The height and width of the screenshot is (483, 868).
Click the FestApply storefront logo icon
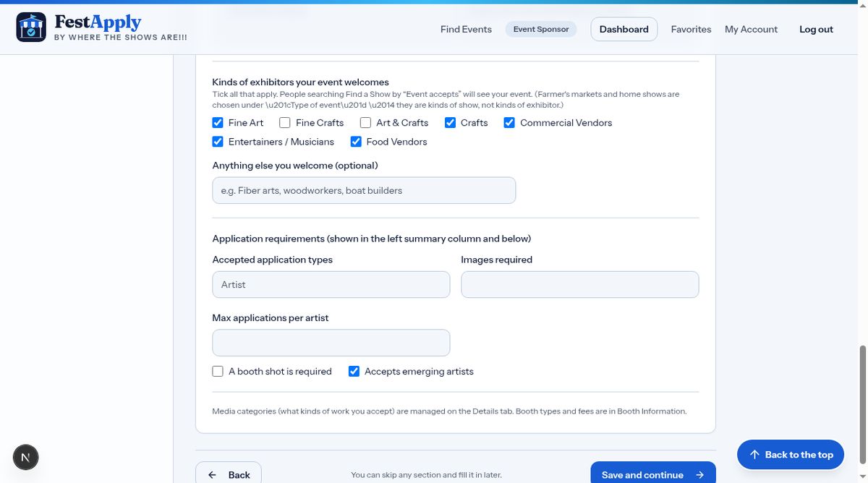31,27
